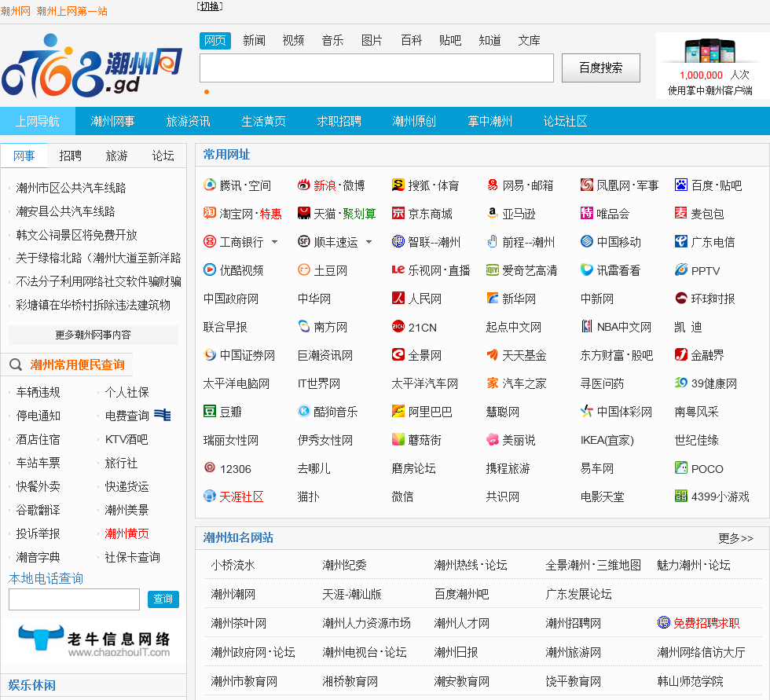Select the 图片 search tab
The width and height of the screenshot is (770, 700).
coord(372,40)
